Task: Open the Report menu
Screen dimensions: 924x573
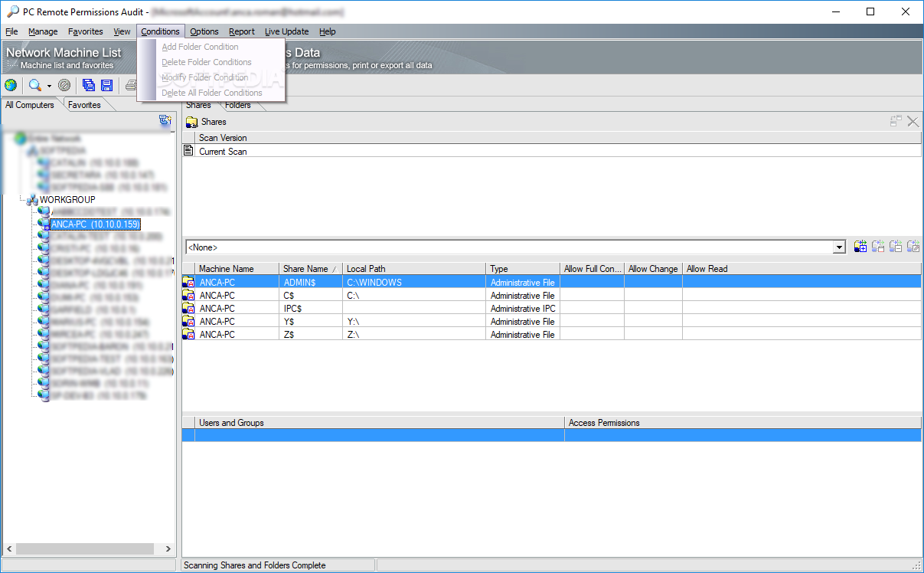Action: 242,31
